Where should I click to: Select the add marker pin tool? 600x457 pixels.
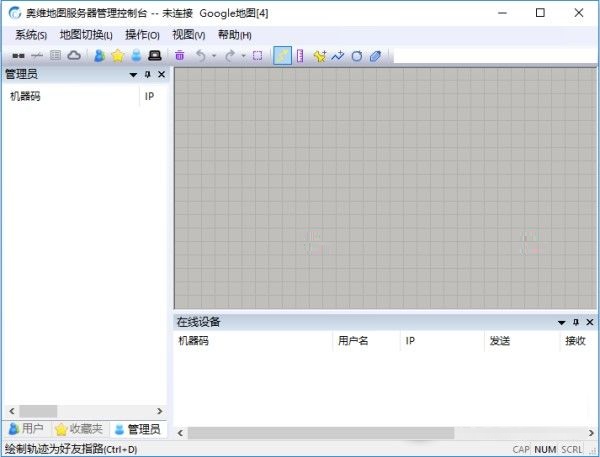[x=320, y=56]
